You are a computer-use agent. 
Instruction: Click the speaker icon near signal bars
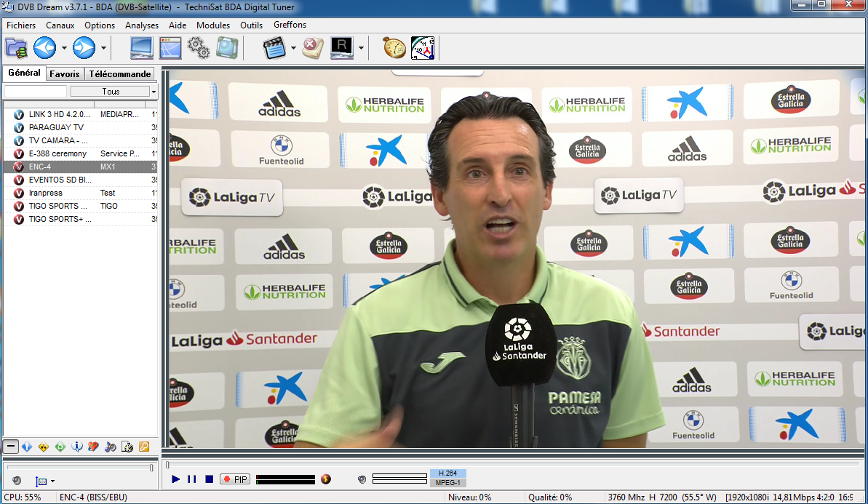pos(362,479)
